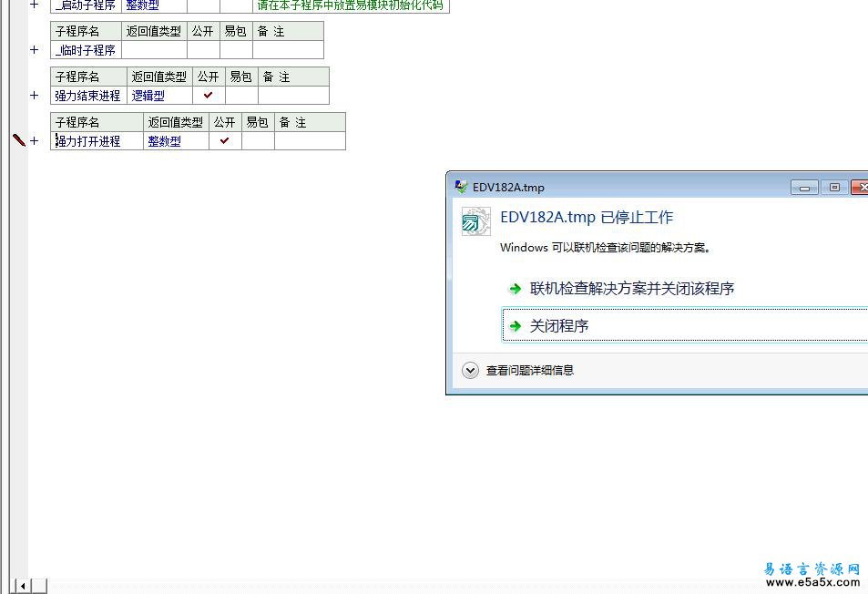
Task: Click 整数型 return type of _启动子程序
Action: (154, 5)
